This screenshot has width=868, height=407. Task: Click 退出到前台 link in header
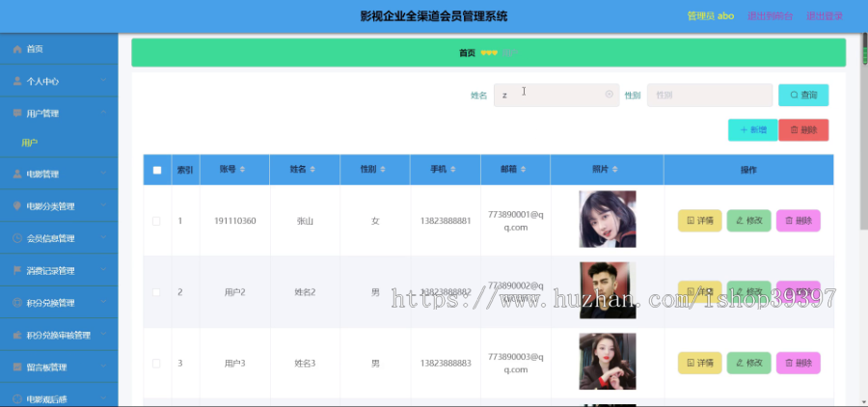click(770, 16)
